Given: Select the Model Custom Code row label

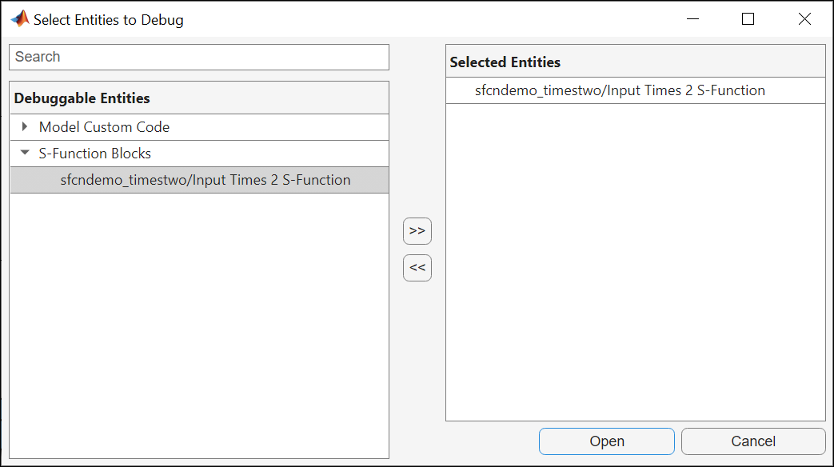Looking at the screenshot, I should tap(104, 127).
